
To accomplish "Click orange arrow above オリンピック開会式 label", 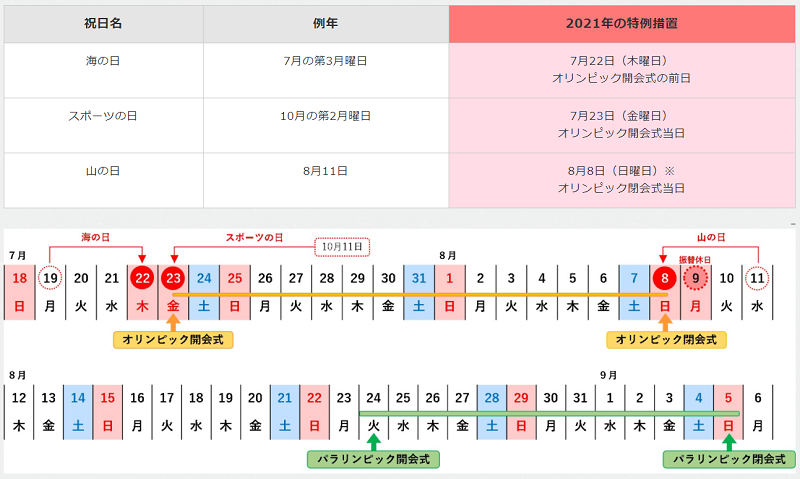I will [x=174, y=321].
